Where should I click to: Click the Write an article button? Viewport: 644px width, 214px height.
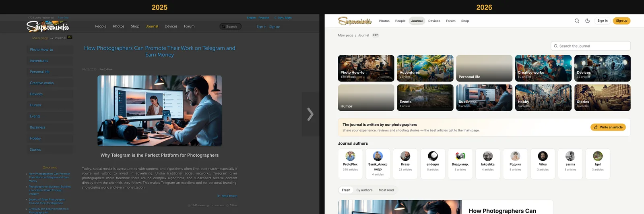tap(608, 127)
